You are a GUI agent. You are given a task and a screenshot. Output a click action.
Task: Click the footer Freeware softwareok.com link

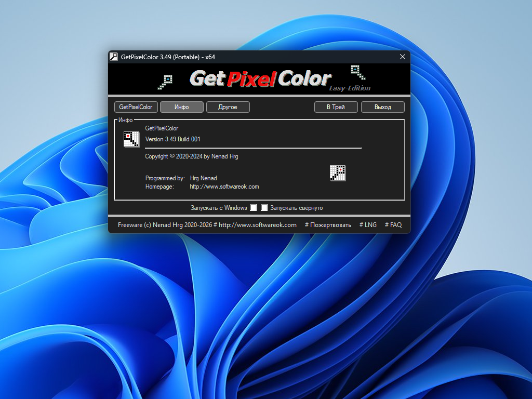point(207,225)
